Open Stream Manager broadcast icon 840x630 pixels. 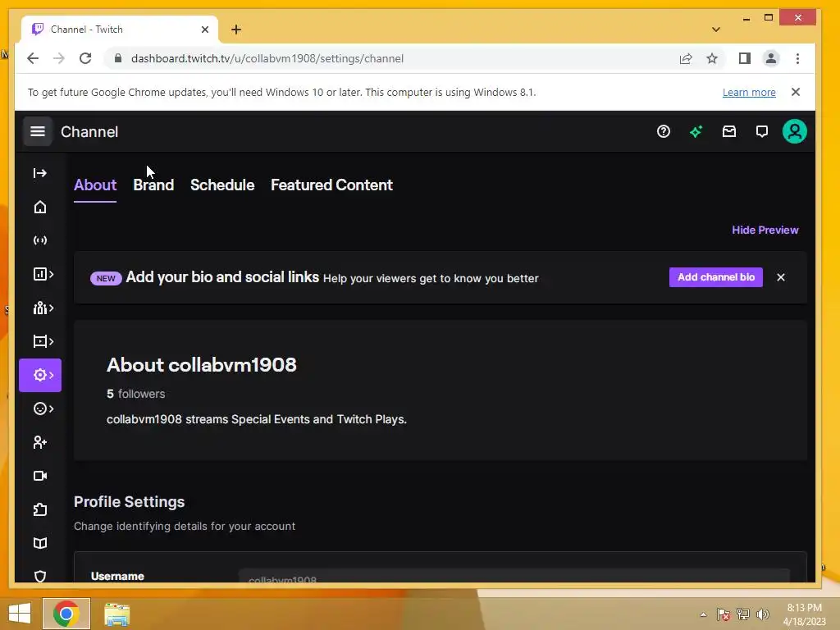(40, 240)
